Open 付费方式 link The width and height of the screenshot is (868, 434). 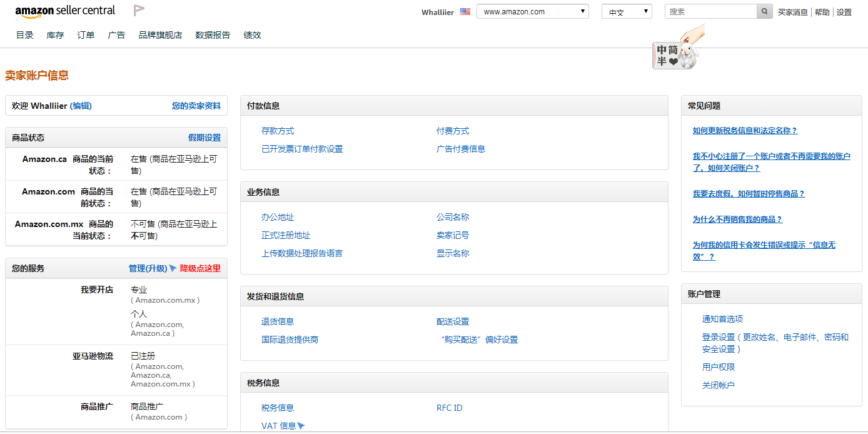point(453,131)
